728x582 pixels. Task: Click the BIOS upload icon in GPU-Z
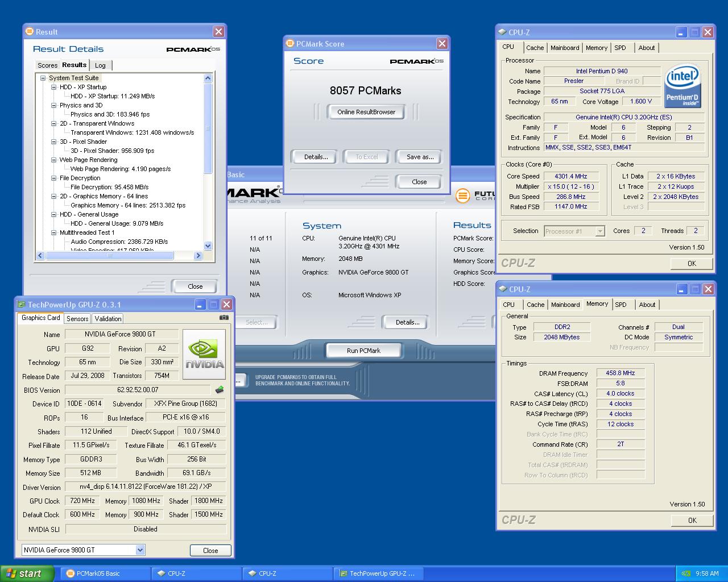coord(220,390)
